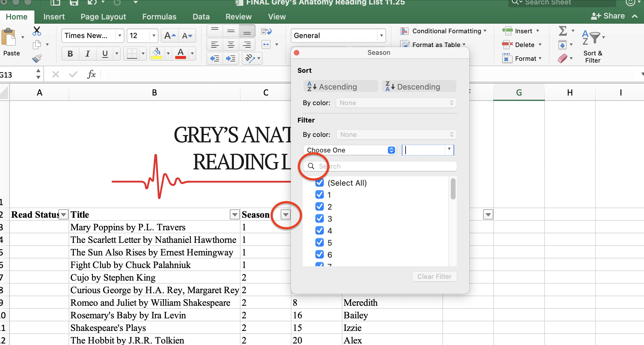Screen dimensions: 644x345
Task: Switch to the Formulas ribbon tab
Action: click(159, 17)
